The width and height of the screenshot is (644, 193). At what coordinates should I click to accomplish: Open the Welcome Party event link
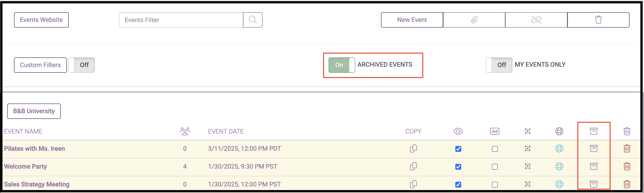pos(26,166)
